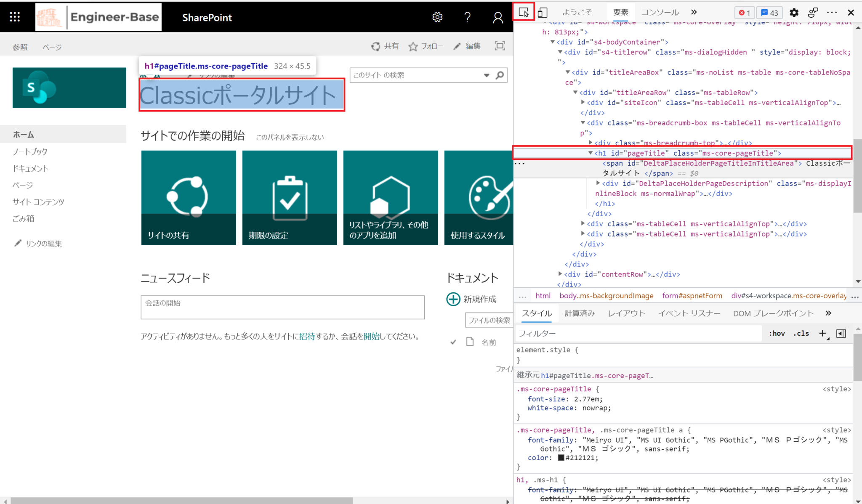Screen dimensions: 862x504
Task: Open DevTools settings with the gear icon
Action: pyautogui.click(x=794, y=12)
